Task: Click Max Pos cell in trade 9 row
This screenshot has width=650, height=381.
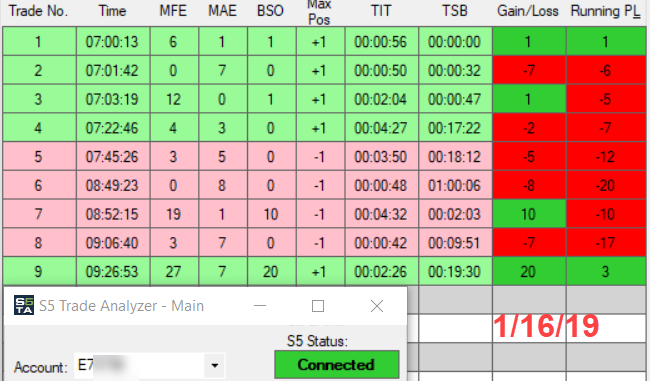Action: 320,272
